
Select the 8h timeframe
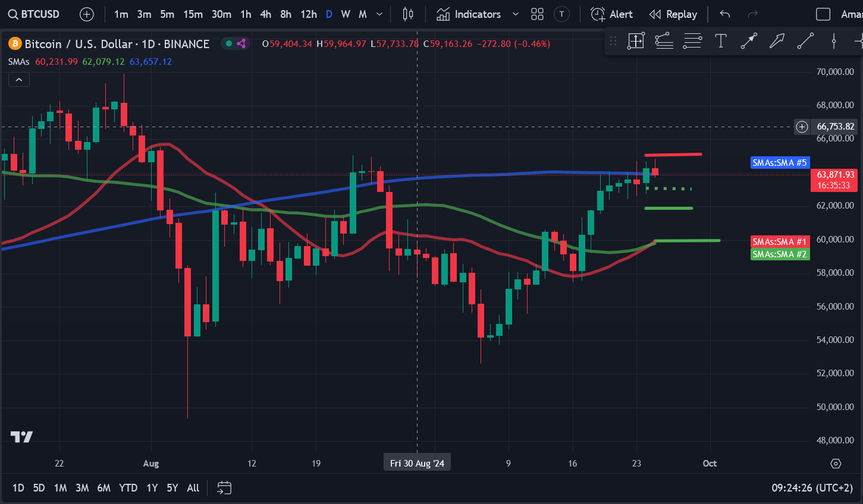click(x=286, y=14)
